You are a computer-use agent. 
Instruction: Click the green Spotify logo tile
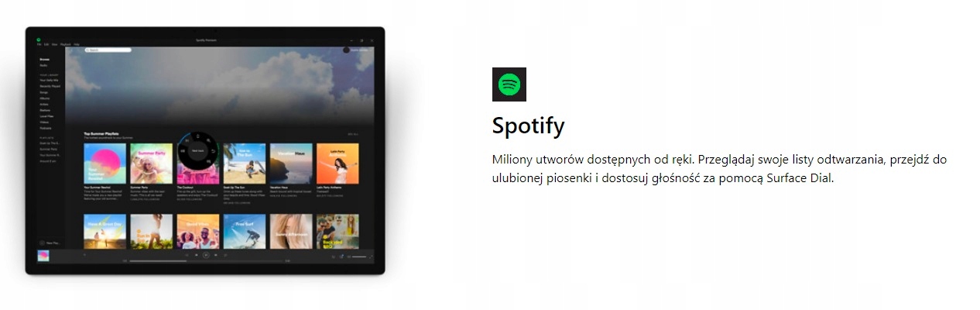(509, 84)
